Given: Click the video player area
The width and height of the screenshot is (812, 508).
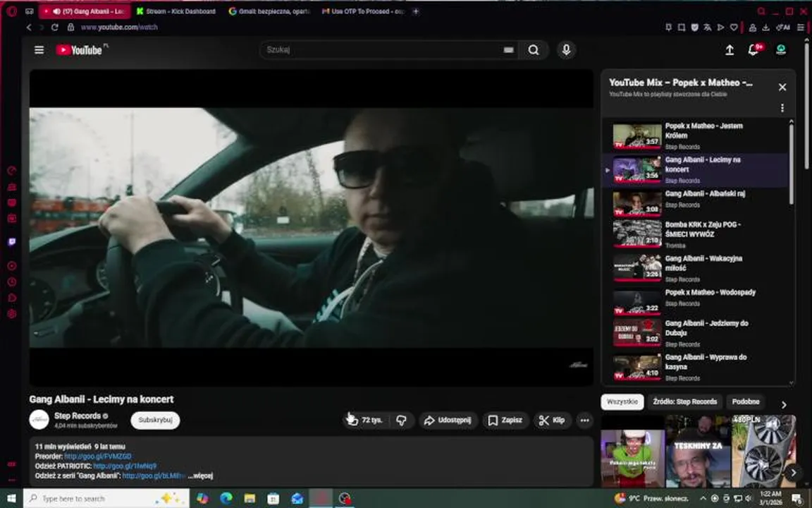Looking at the screenshot, I should click(312, 228).
